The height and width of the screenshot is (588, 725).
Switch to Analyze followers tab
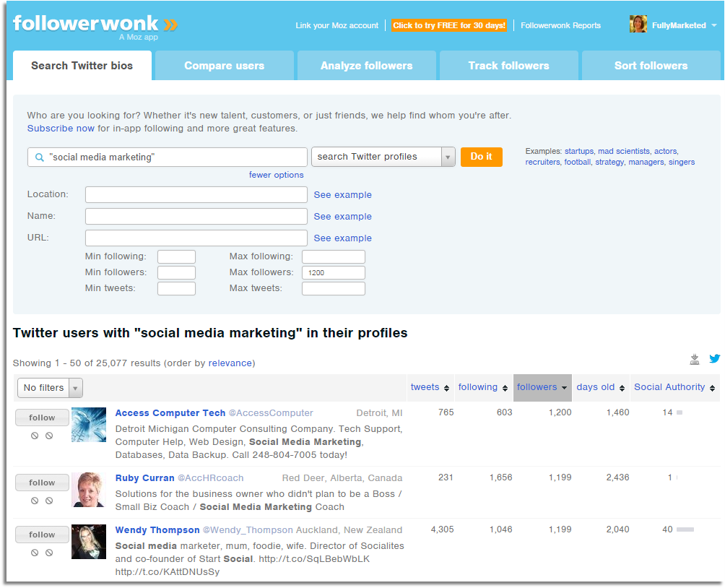pyautogui.click(x=366, y=66)
